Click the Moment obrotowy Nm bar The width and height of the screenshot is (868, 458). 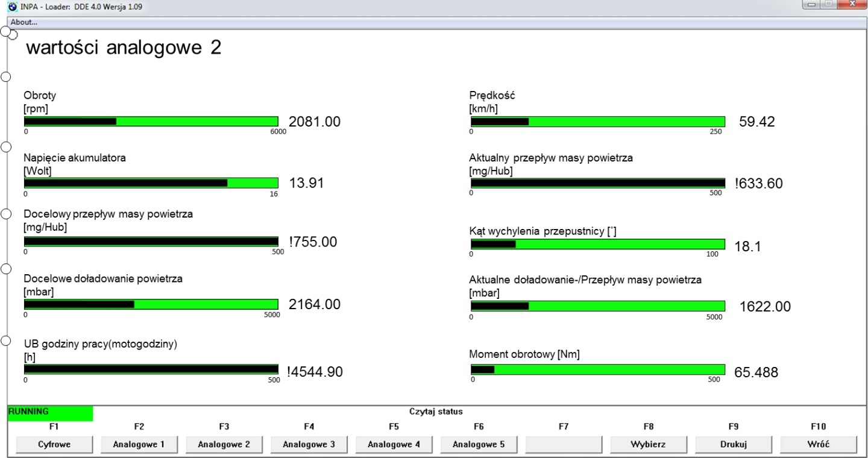[x=598, y=369]
